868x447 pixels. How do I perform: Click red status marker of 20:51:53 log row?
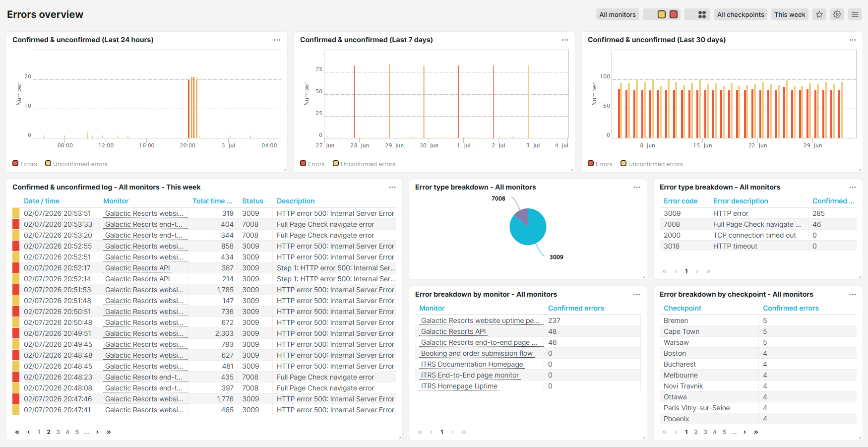click(x=16, y=290)
